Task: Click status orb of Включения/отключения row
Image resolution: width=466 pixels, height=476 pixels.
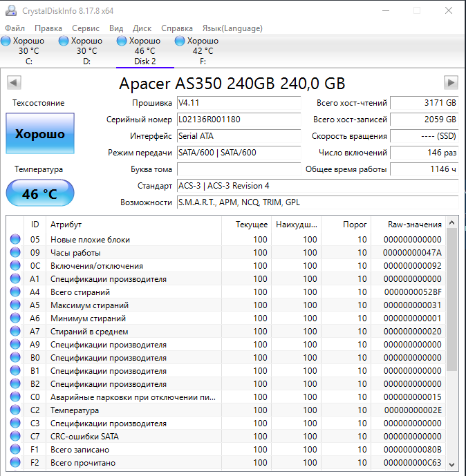Action: [15, 265]
